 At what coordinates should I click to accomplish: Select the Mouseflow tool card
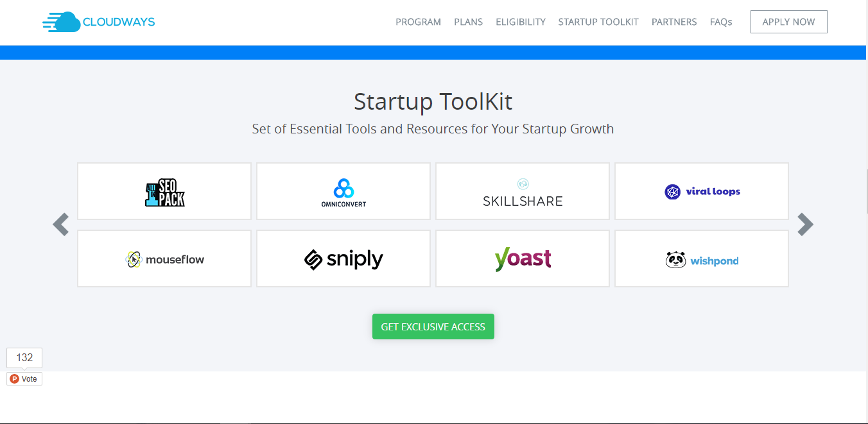tap(164, 259)
